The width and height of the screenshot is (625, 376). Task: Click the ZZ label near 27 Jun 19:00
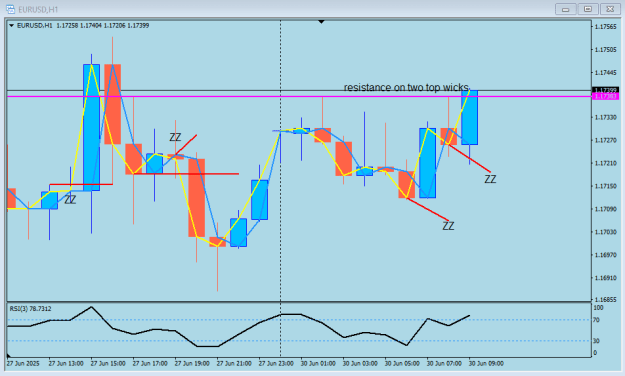pos(175,137)
